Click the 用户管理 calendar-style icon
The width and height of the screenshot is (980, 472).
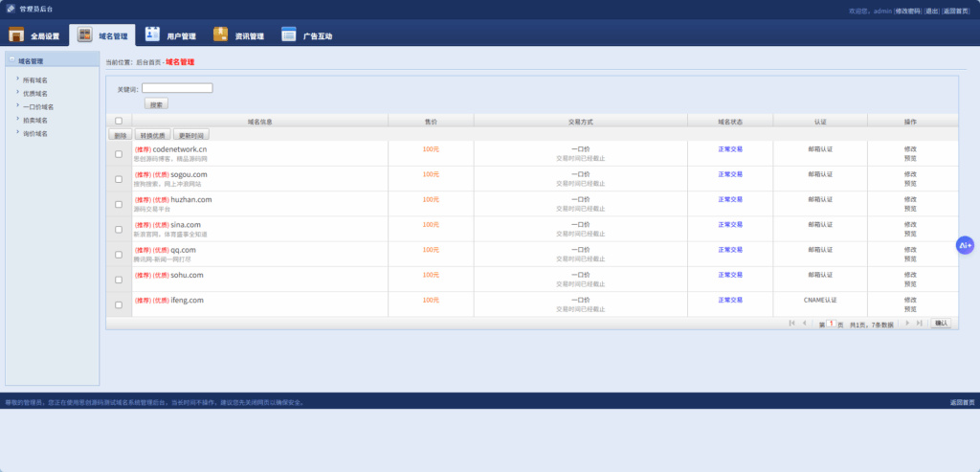tap(152, 35)
